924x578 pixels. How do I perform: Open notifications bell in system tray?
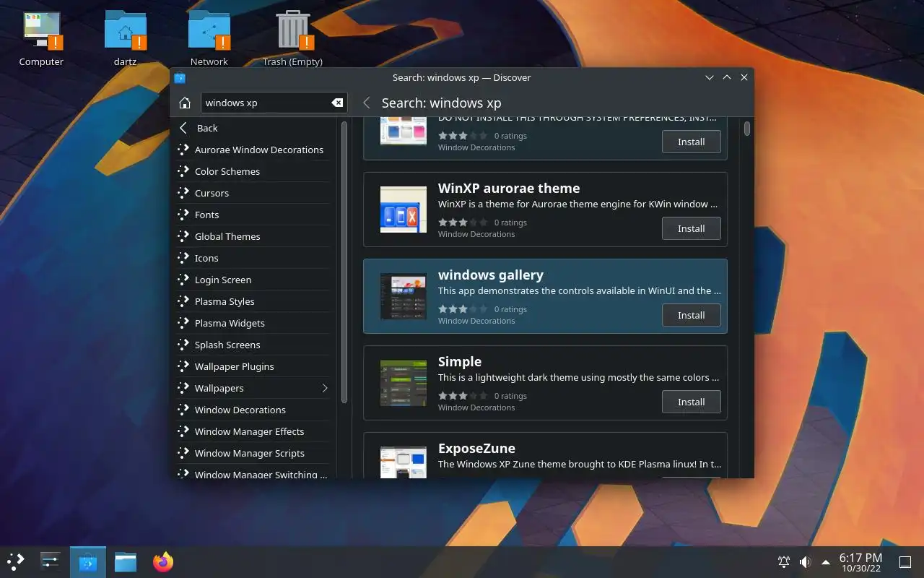pos(783,562)
